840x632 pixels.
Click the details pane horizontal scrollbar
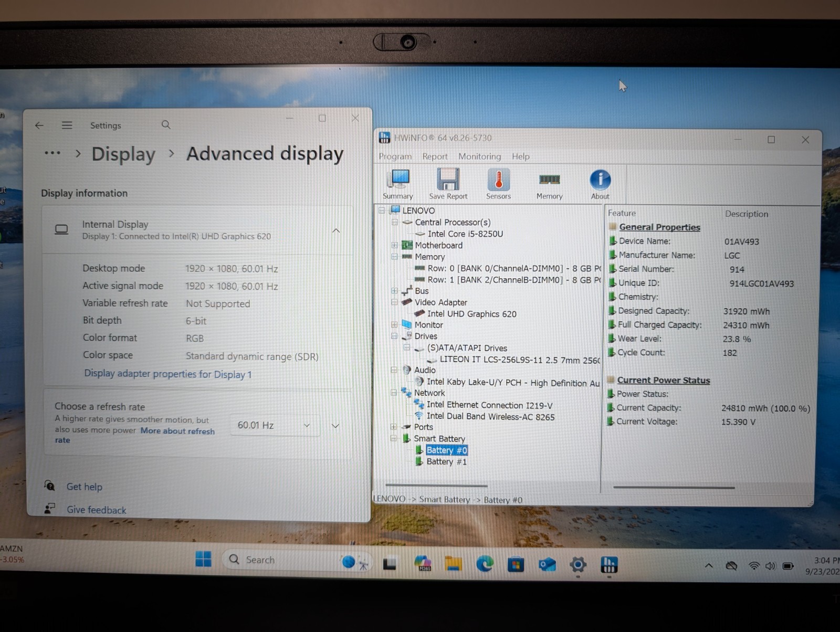[674, 488]
